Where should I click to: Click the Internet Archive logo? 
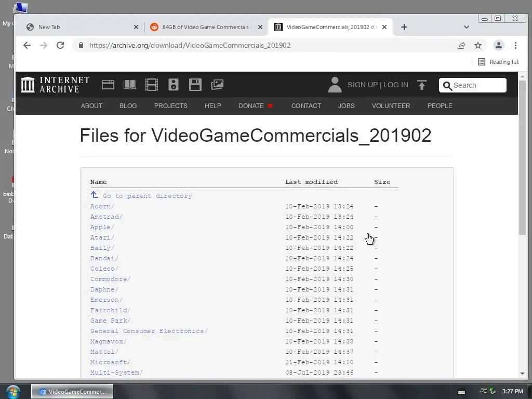tap(55, 85)
